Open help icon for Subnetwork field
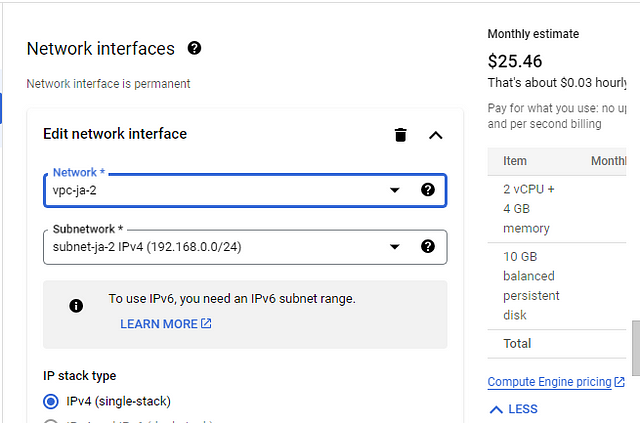The image size is (640, 423). tap(428, 247)
